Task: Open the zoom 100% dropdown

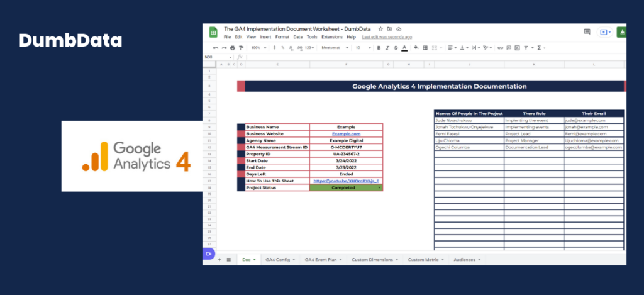Action: 258,48
